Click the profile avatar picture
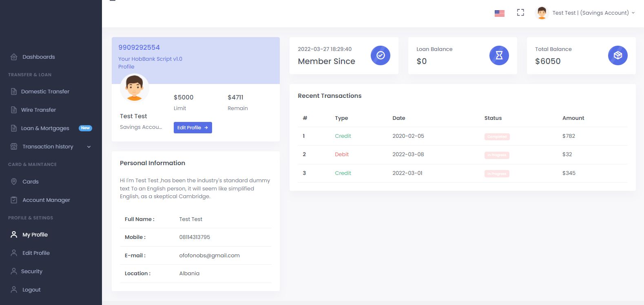This screenshot has height=305, width=644. click(x=134, y=88)
